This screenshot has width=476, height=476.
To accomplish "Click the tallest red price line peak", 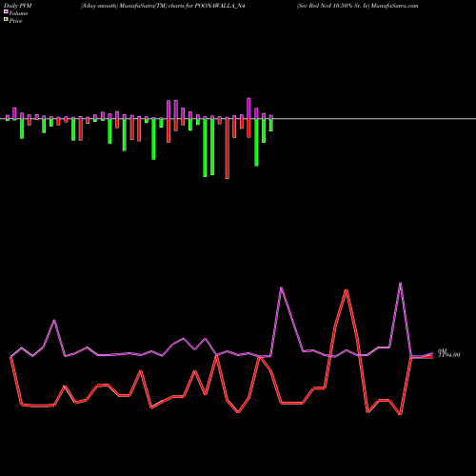I will coord(347,289).
